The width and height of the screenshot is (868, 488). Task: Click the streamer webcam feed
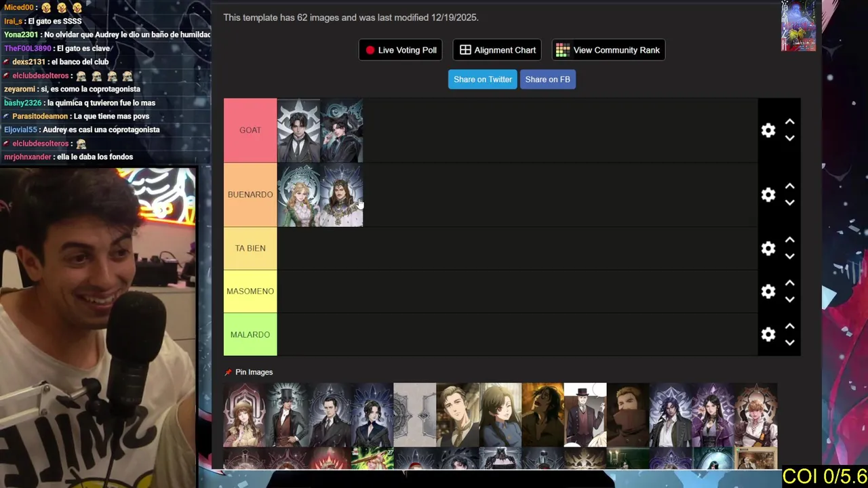[x=98, y=328]
